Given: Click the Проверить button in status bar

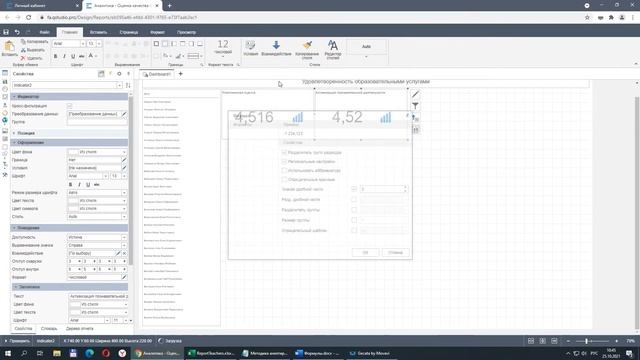Looking at the screenshot, I should (x=17, y=341).
